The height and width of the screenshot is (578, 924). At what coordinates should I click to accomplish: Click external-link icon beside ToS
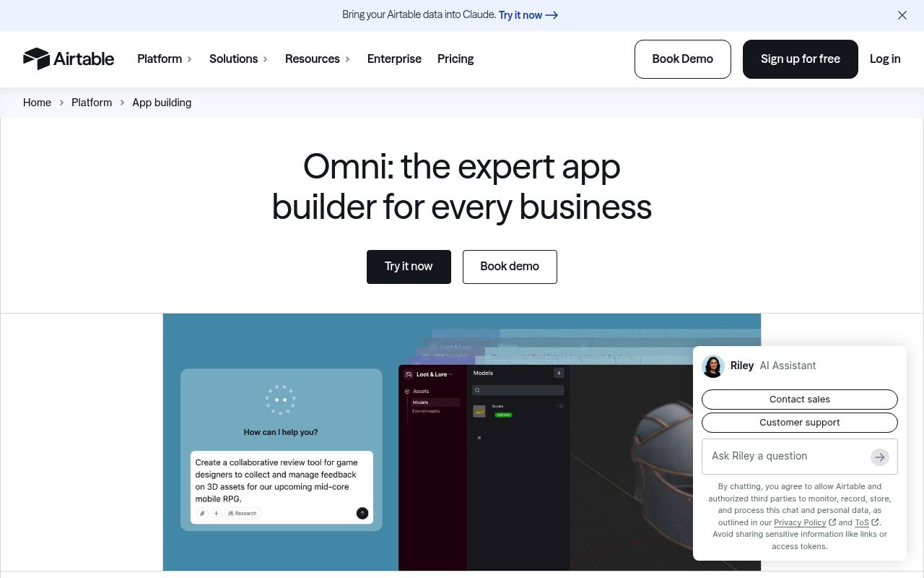(875, 522)
